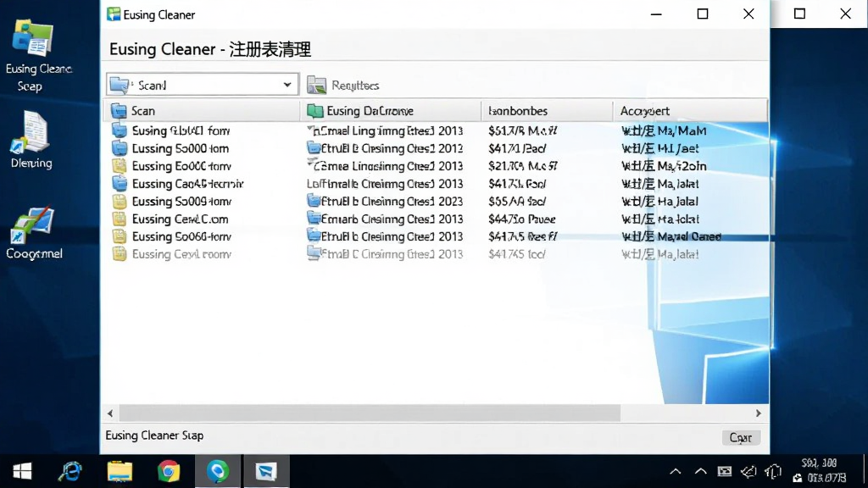
Task: Click the Scan column header folder icon
Action: pos(119,111)
